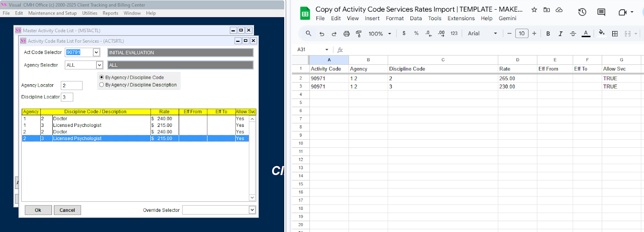The height and width of the screenshot is (232, 644).
Task: Star the spreadsheet document
Action: [534, 10]
